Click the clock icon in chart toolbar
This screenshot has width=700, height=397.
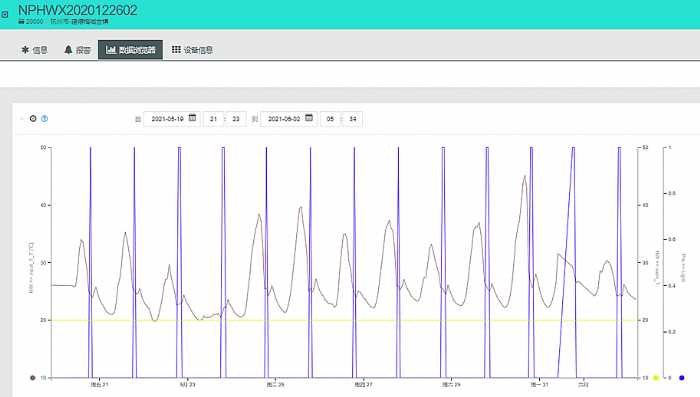(x=33, y=118)
